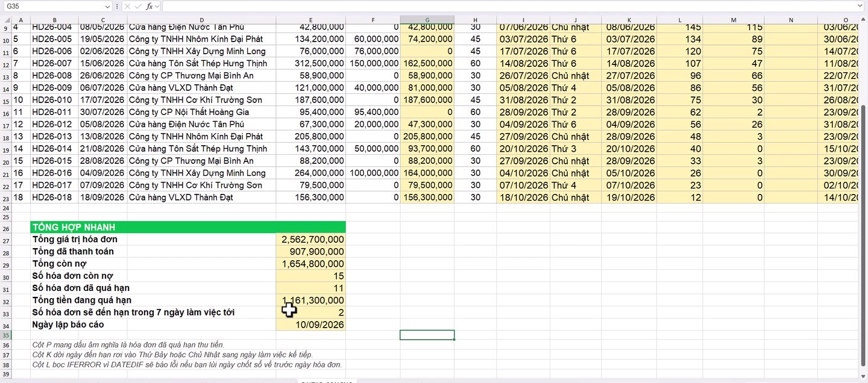This screenshot has height=383, width=868.
Task: Select column E header
Action: 311,20
